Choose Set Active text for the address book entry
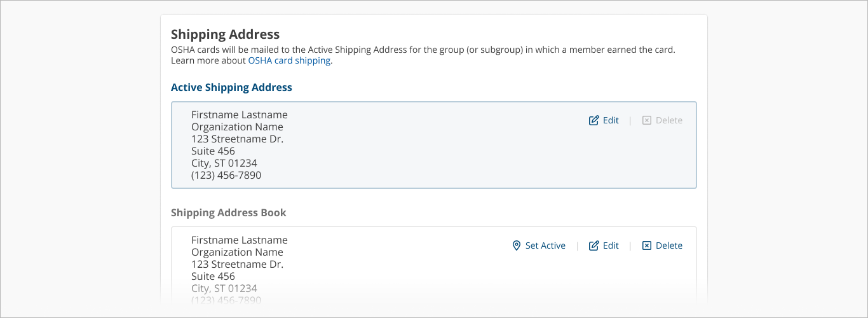 (x=545, y=245)
